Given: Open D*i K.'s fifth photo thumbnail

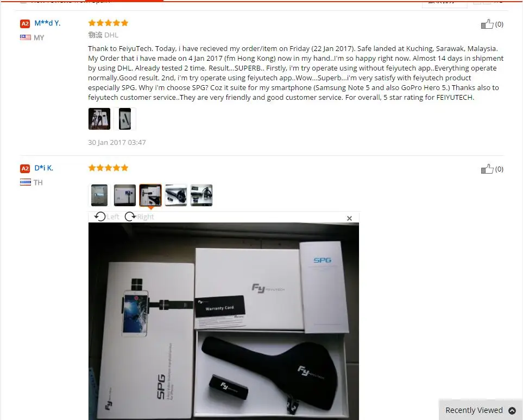Looking at the screenshot, I should tap(201, 195).
